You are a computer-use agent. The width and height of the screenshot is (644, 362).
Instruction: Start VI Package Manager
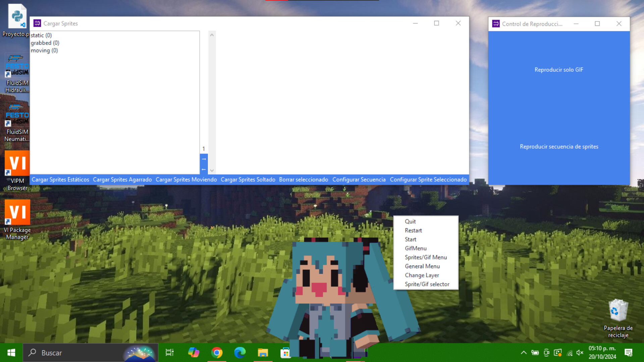(17, 212)
